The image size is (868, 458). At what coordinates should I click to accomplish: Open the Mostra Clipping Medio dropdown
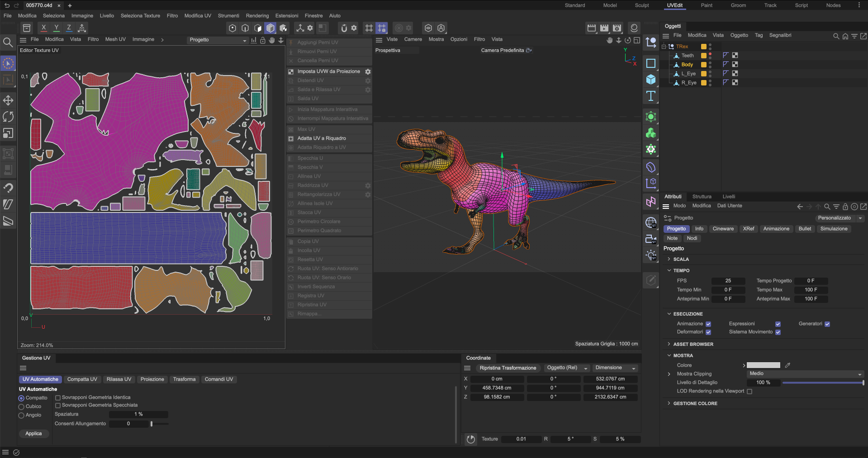pos(805,374)
